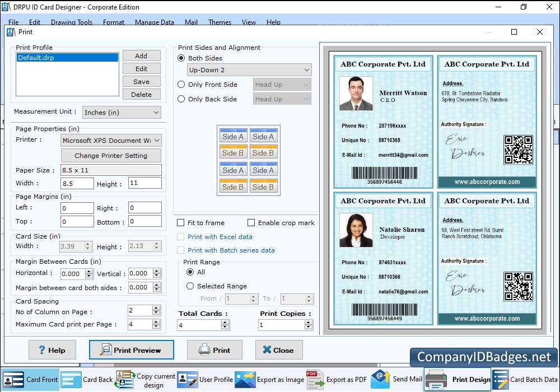
Task: Click the Save profile button
Action: (142, 81)
